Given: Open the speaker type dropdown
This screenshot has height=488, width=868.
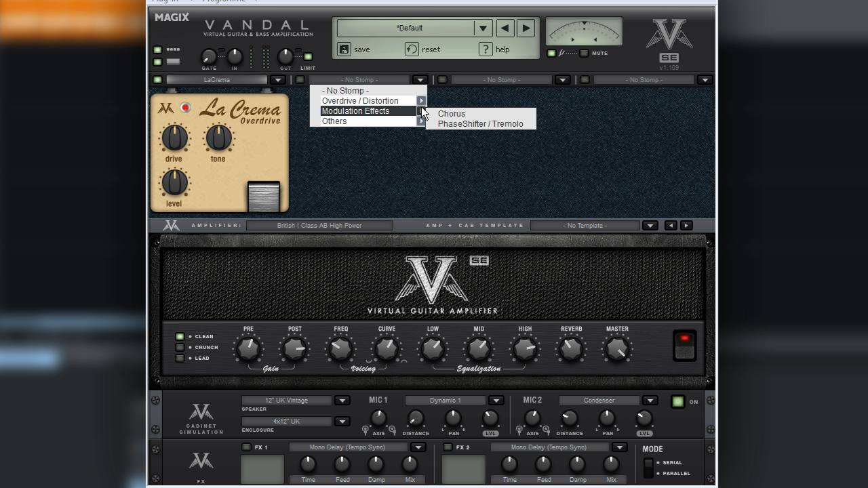Looking at the screenshot, I should click(x=342, y=401).
